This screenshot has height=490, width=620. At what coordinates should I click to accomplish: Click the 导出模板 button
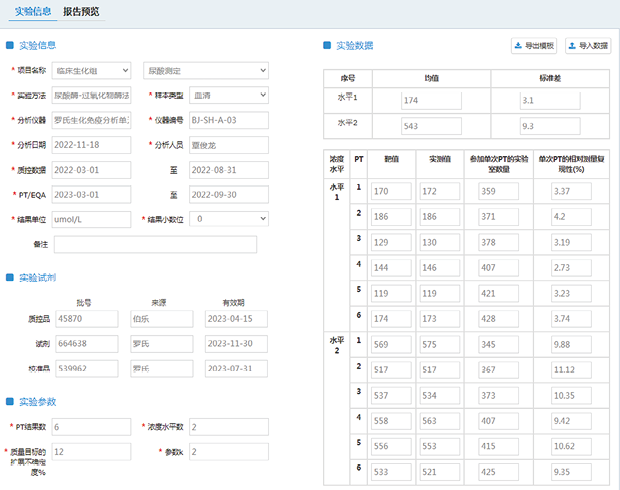point(534,46)
